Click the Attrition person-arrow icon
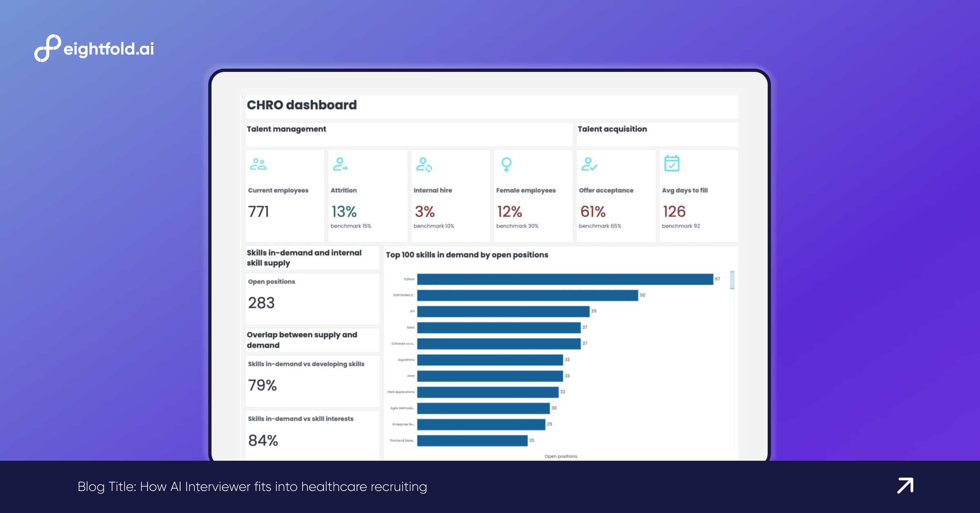This screenshot has width=980, height=513. [340, 164]
